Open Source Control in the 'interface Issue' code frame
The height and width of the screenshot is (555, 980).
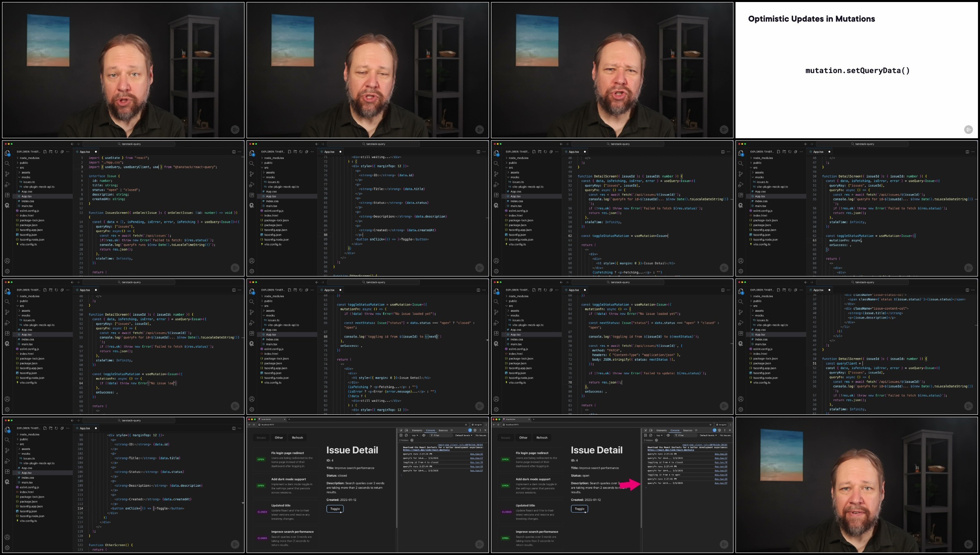[x=7, y=174]
